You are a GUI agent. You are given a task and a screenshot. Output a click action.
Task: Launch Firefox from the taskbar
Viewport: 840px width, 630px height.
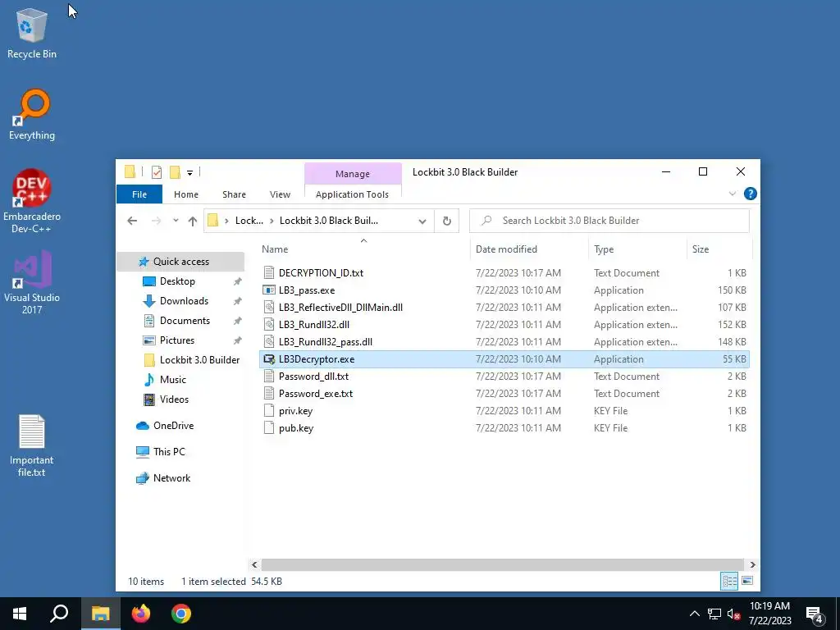[141, 614]
